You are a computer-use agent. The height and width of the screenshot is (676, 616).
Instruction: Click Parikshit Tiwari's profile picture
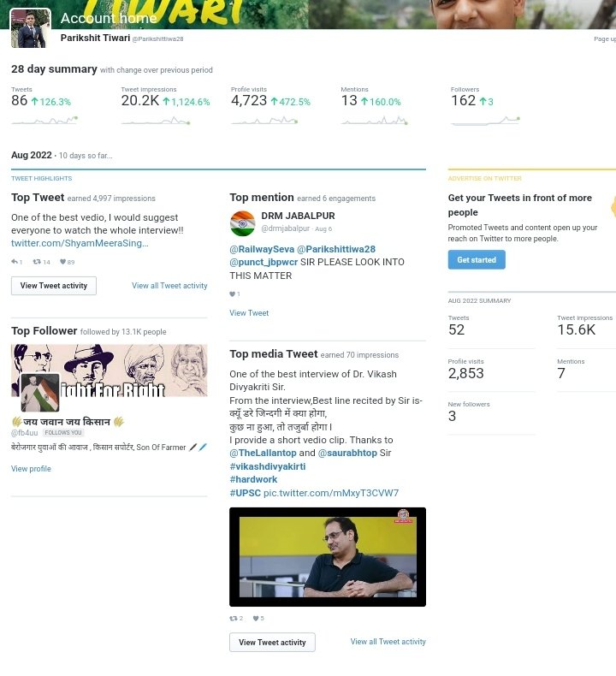pos(30,28)
